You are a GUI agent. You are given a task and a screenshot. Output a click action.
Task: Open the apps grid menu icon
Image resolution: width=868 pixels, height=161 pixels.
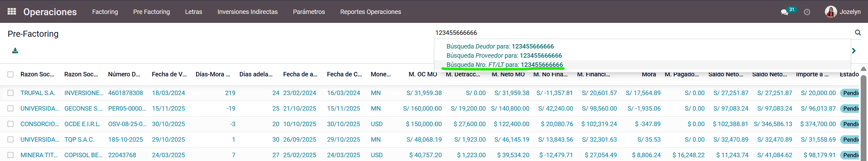12,11
